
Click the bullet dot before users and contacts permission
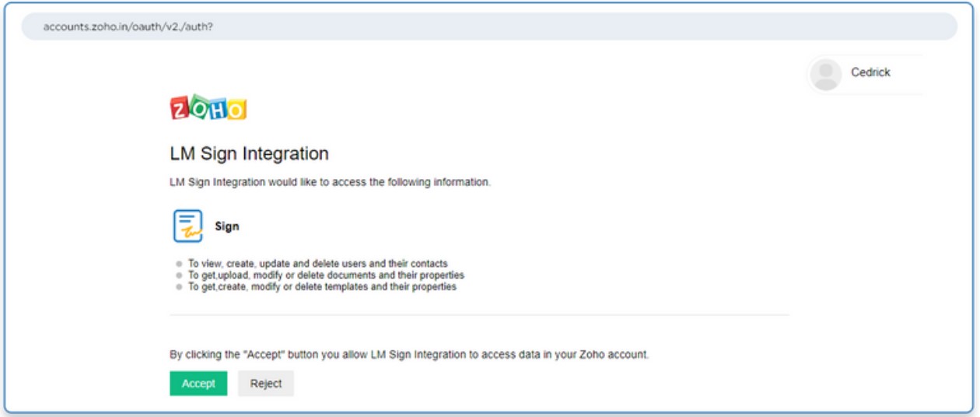click(x=179, y=264)
